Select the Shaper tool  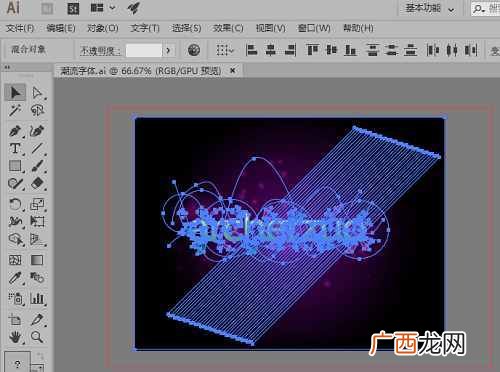15,183
